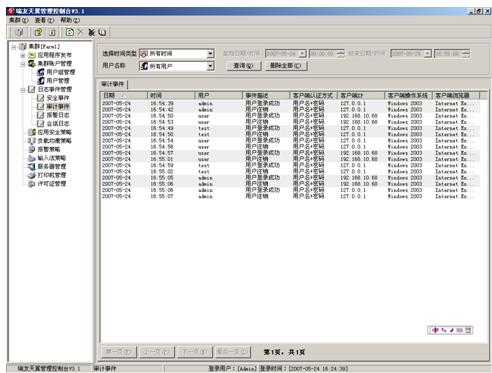This screenshot has width=492, height=373.
Task: Click the icon beside 安全事件
Action: click(x=41, y=98)
